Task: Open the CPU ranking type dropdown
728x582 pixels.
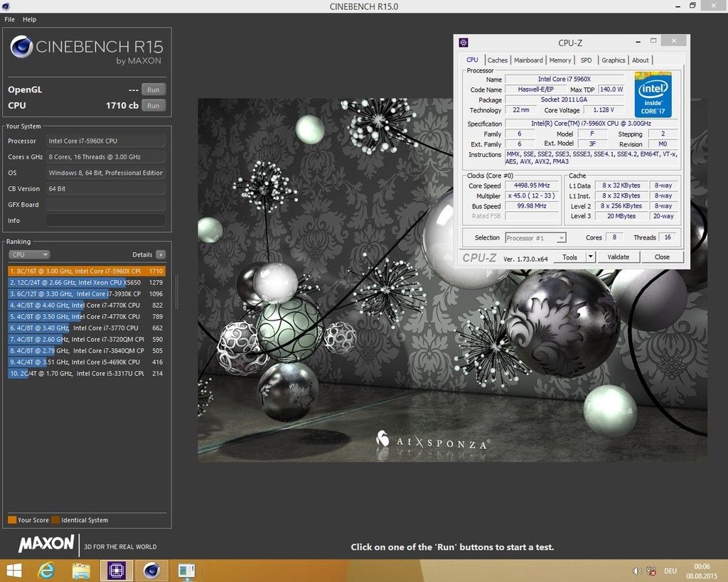Action: click(29, 254)
